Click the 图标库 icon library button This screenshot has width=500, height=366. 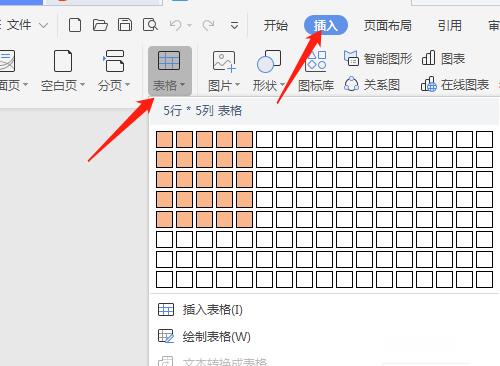click(x=316, y=71)
